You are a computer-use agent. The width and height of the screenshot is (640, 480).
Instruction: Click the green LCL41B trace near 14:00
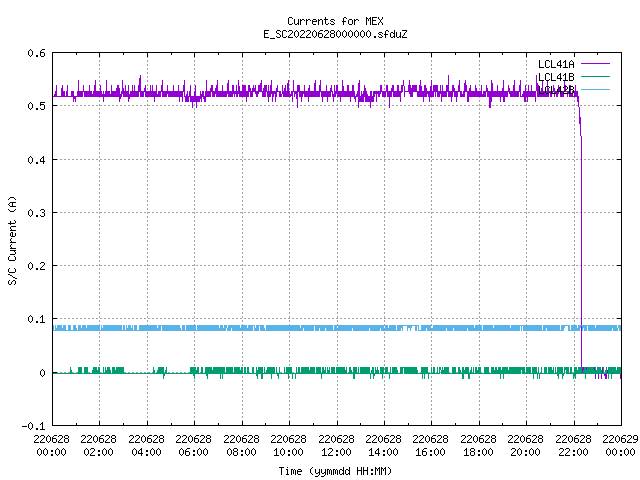click(384, 371)
